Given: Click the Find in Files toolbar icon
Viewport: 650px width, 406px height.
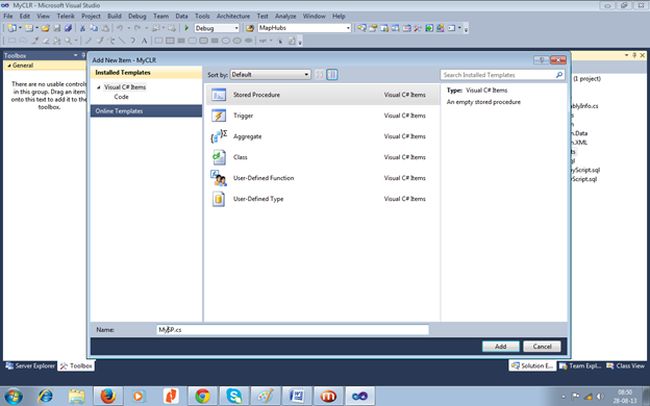Looking at the screenshot, I should click(x=250, y=28).
